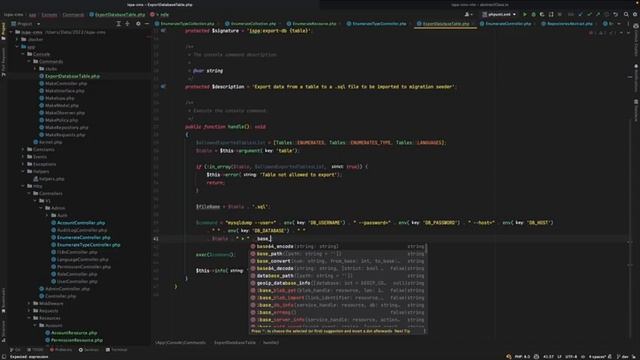
Task: Open Project panel options gear
Action: click(x=138, y=24)
